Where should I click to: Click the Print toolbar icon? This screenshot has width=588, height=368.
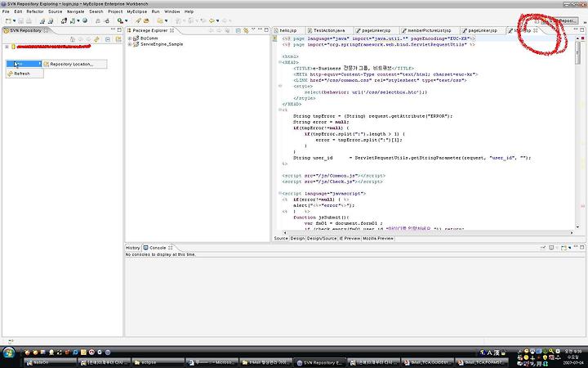tap(29, 21)
